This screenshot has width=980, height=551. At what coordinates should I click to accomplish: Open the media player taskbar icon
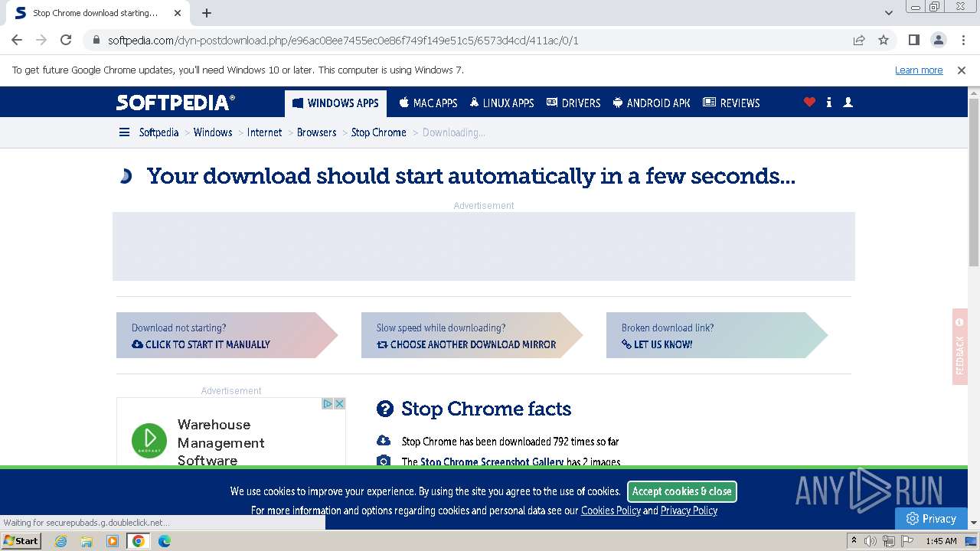tap(113, 541)
